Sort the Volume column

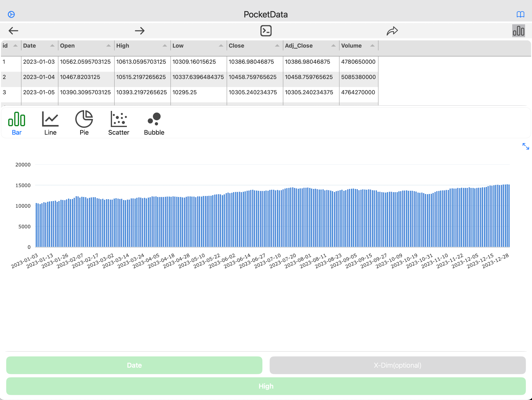(x=372, y=46)
